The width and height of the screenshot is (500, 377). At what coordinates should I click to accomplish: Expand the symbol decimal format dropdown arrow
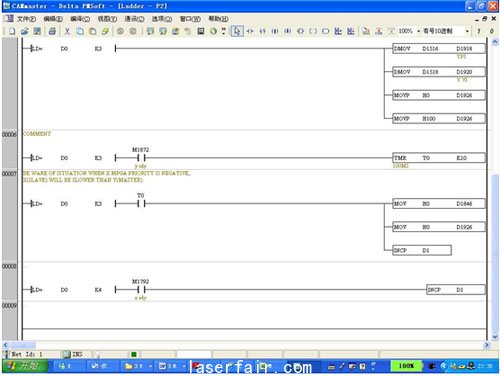(467, 31)
